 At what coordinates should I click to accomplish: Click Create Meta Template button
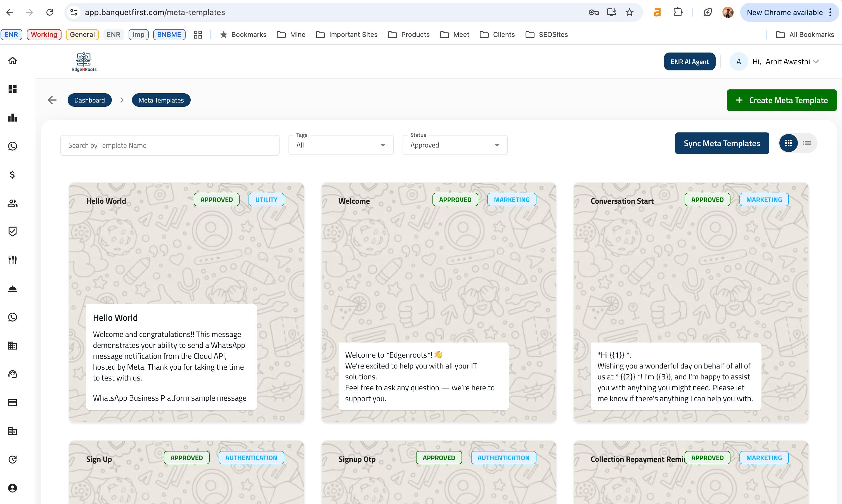[781, 100]
